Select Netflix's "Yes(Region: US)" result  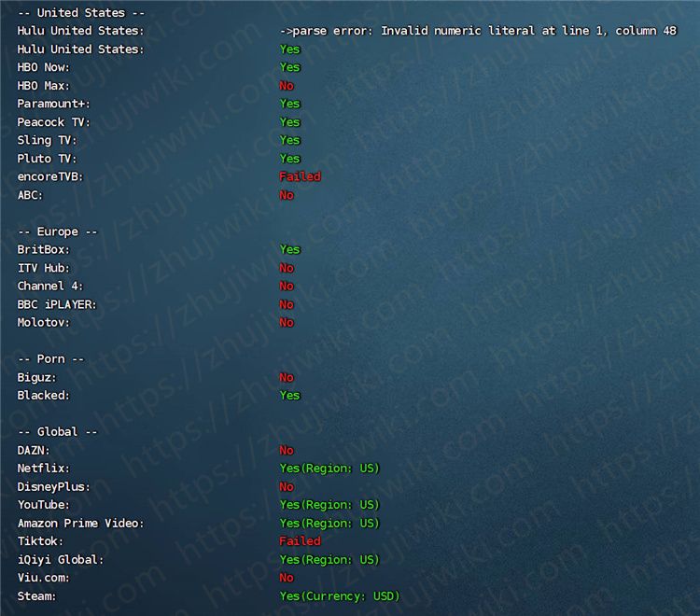click(x=329, y=469)
